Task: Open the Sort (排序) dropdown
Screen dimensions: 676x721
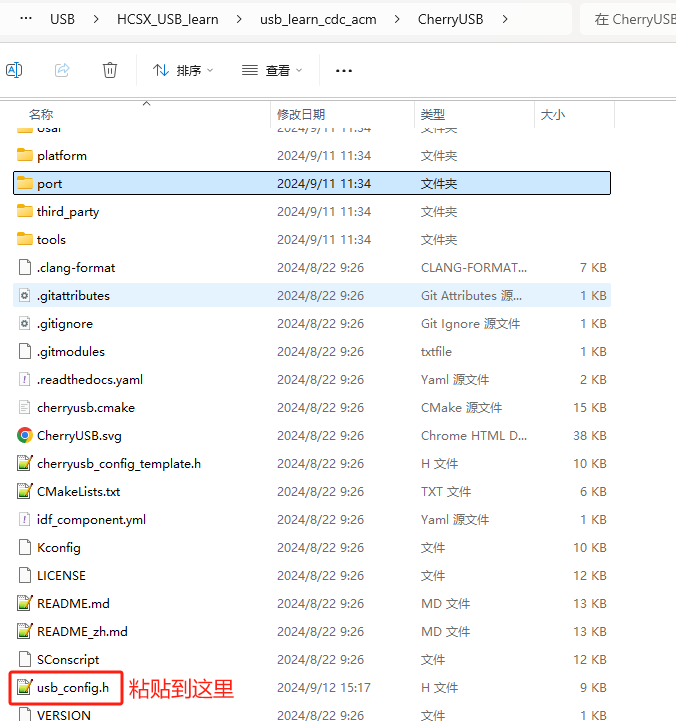Action: pos(183,70)
